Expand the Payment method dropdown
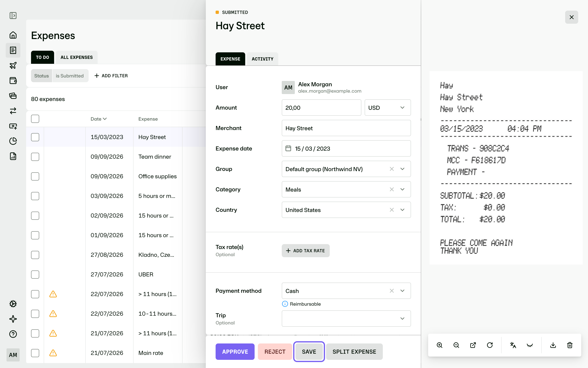The height and width of the screenshot is (368, 588). (x=402, y=291)
